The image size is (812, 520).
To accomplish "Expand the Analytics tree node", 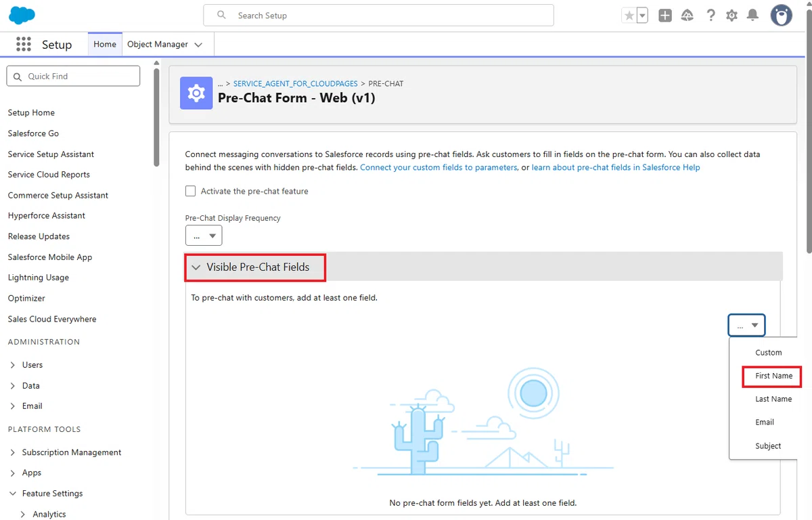I will pyautogui.click(x=24, y=515).
